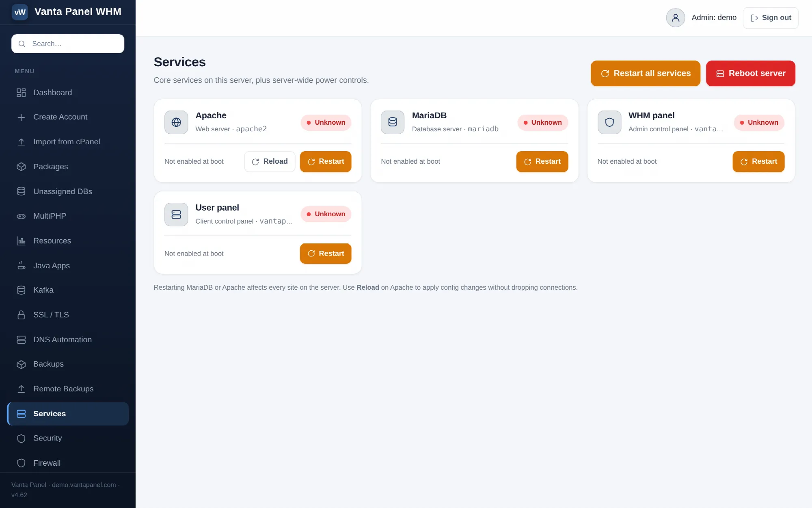
Task: Click 'Not enabled at boot' under MariaDB
Action: click(x=410, y=162)
